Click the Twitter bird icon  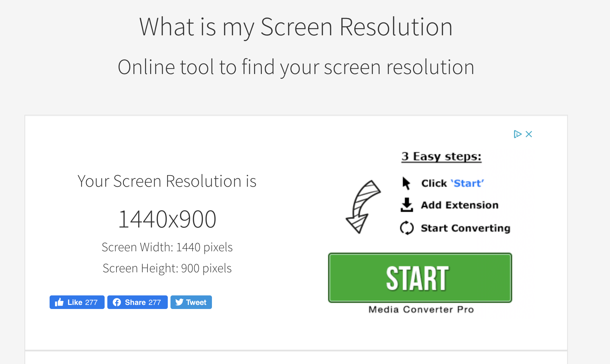[179, 302]
